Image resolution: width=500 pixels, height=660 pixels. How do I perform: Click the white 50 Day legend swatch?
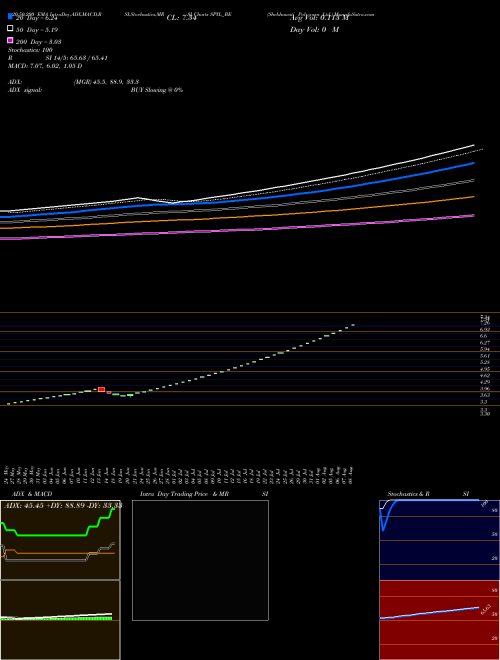pos(10,29)
